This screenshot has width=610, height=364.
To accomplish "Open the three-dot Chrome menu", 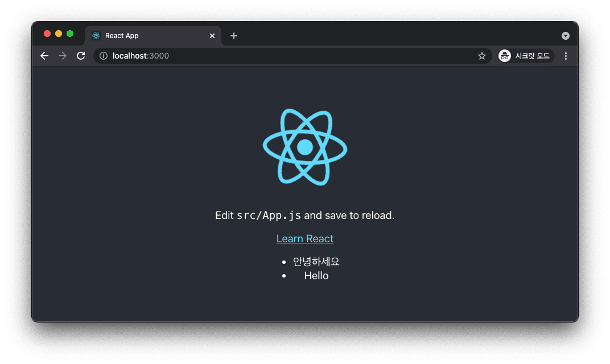I will click(565, 56).
